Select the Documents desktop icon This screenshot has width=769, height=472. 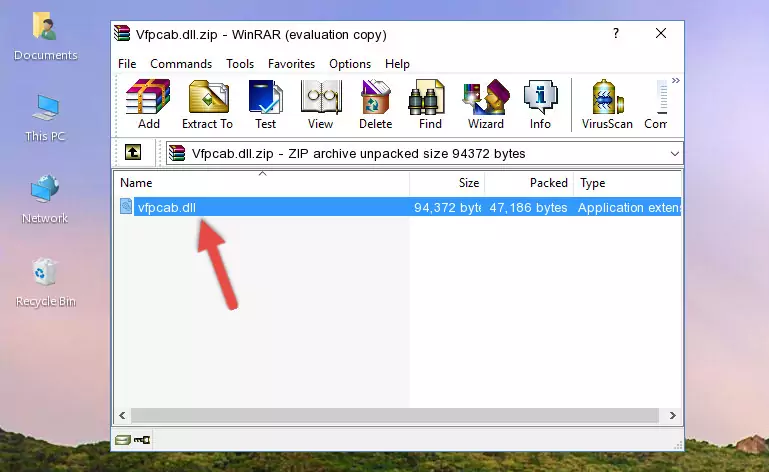pyautogui.click(x=45, y=37)
